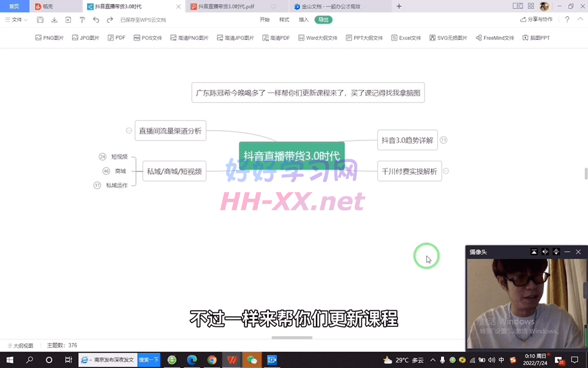
Task: Export as PPT大纲文件
Action: pyautogui.click(x=364, y=38)
